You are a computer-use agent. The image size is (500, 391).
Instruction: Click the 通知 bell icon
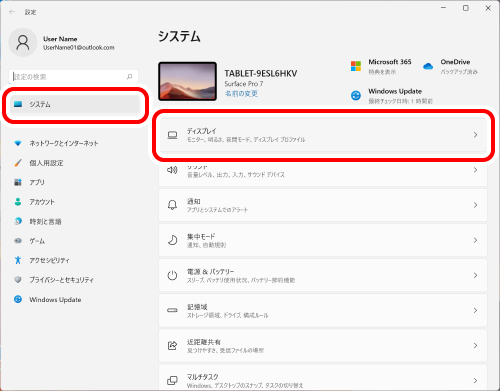point(172,205)
